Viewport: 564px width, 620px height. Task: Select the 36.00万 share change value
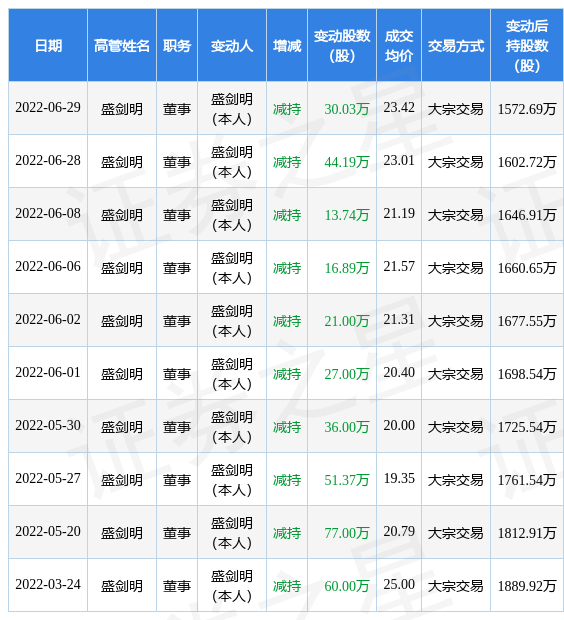(347, 427)
